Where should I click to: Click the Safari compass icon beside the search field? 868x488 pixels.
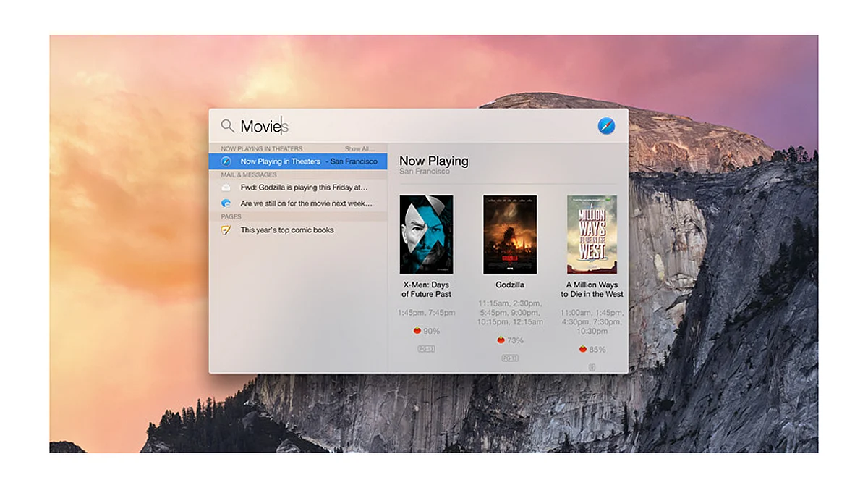click(x=606, y=126)
